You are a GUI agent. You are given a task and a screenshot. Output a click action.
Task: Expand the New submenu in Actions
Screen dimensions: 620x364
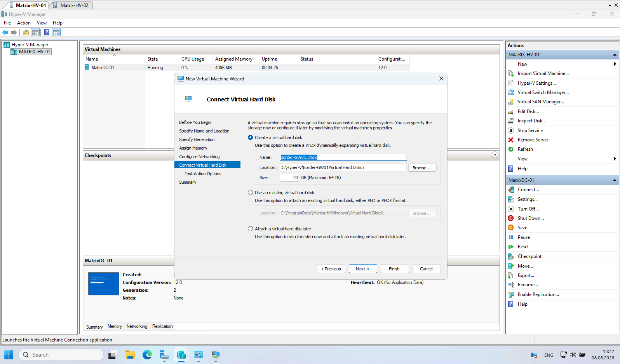(615, 64)
